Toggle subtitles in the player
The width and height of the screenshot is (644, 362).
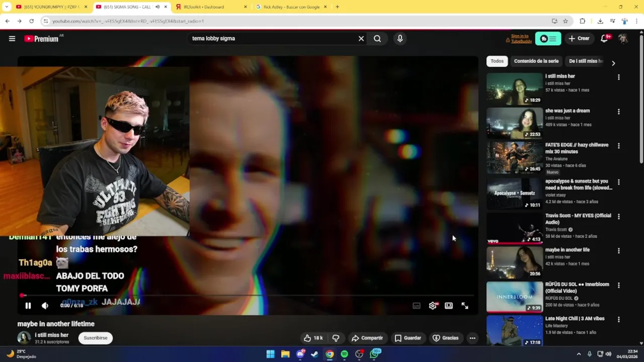pyautogui.click(x=417, y=306)
